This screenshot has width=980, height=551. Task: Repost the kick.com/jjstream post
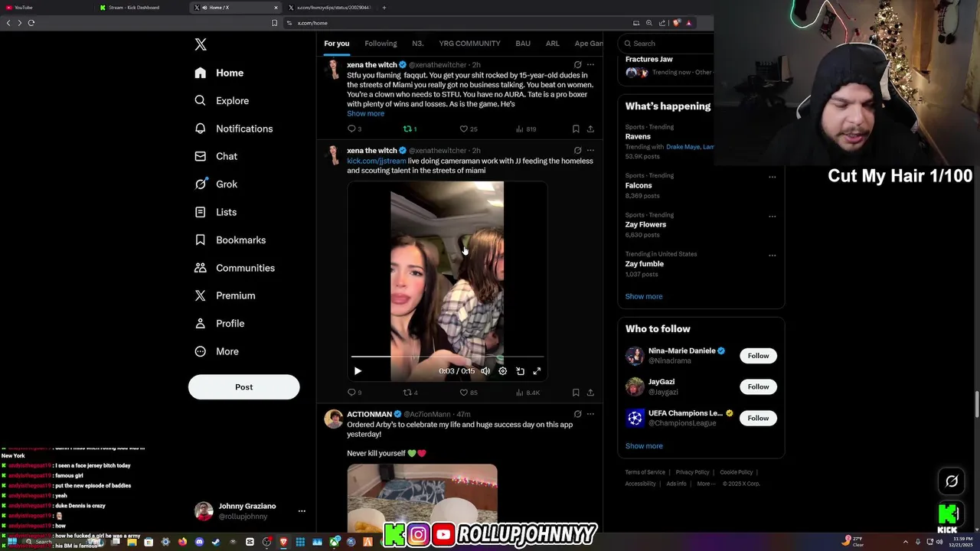tap(410, 393)
